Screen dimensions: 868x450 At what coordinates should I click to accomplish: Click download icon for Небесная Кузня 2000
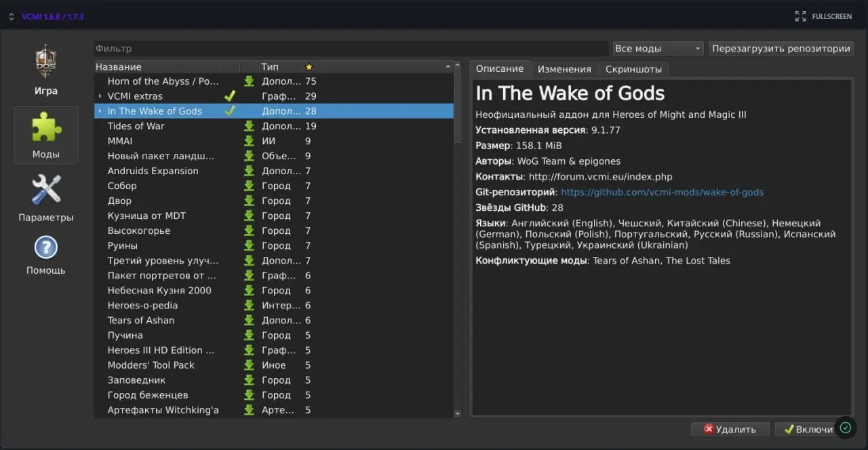249,290
